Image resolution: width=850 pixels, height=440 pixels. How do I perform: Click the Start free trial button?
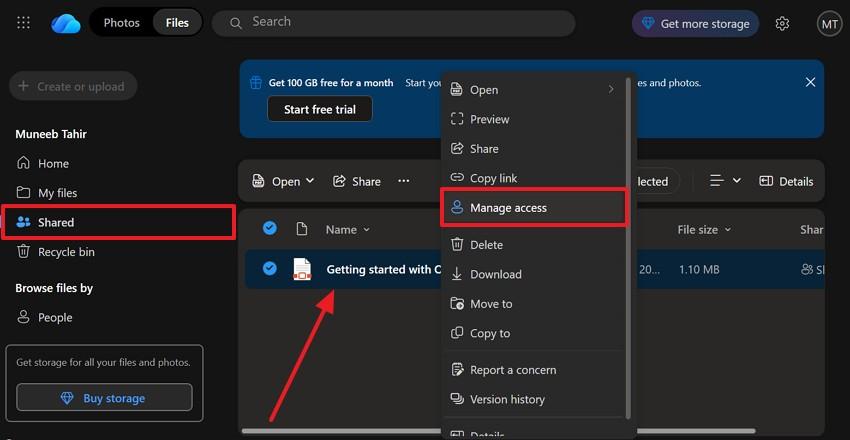point(320,109)
